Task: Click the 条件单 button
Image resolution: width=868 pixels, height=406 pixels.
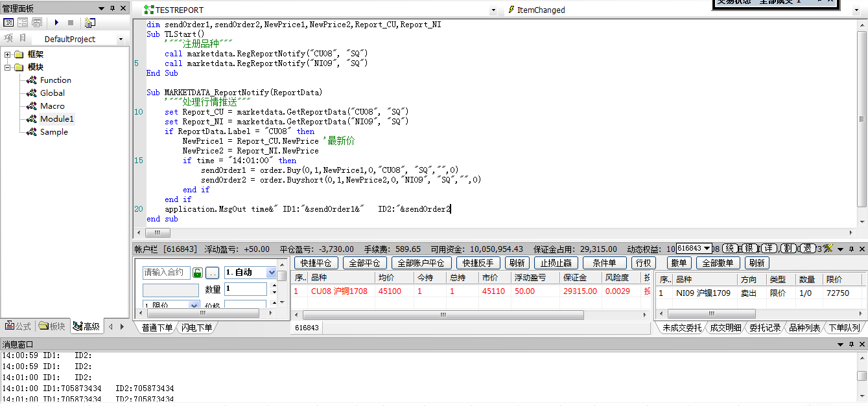Action: 605,263
